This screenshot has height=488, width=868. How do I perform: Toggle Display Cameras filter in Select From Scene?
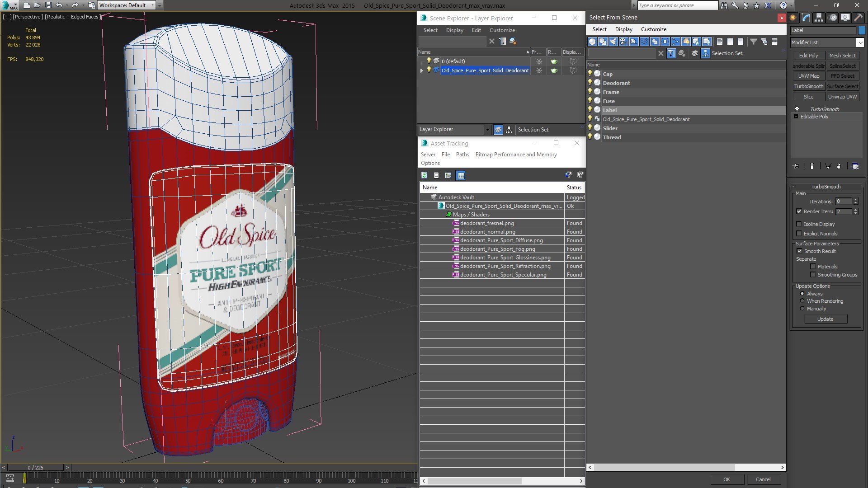(x=623, y=42)
